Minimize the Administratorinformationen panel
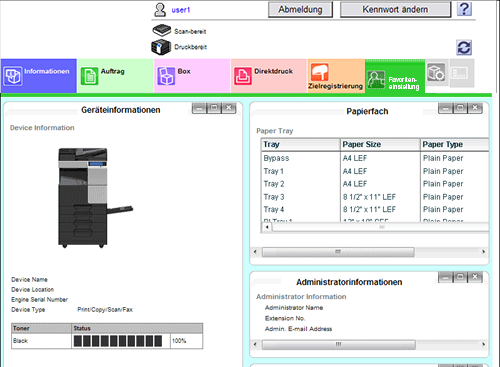This screenshot has height=367, width=500. 446,277
